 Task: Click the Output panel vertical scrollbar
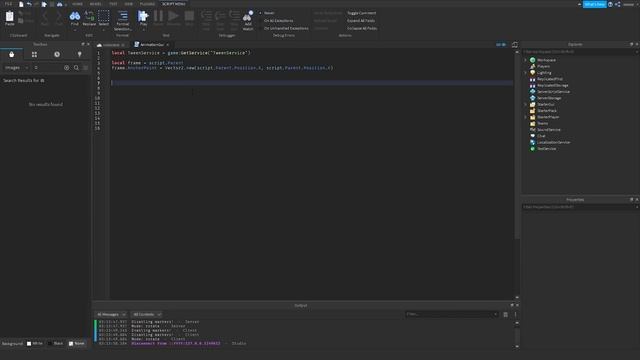tap(517, 335)
